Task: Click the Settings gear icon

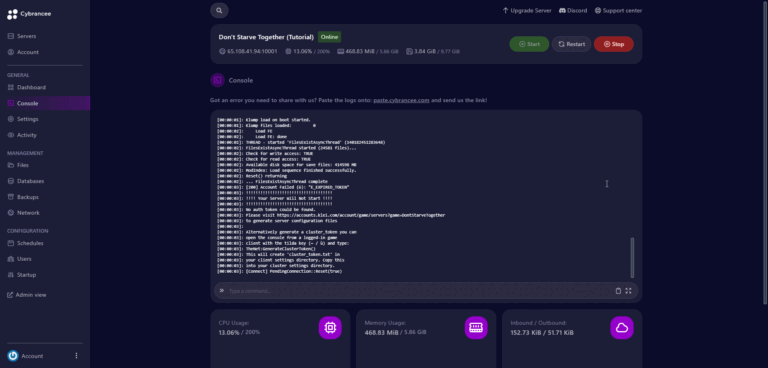Action: click(x=11, y=119)
